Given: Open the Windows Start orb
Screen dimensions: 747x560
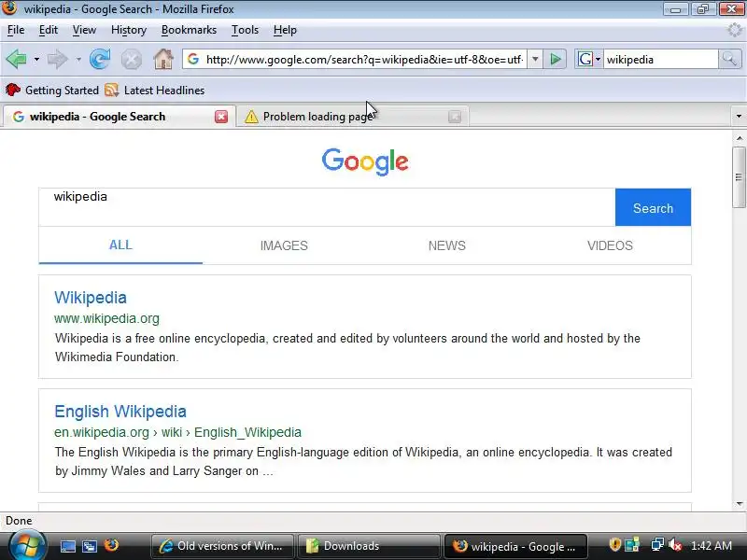Looking at the screenshot, I should tap(27, 546).
